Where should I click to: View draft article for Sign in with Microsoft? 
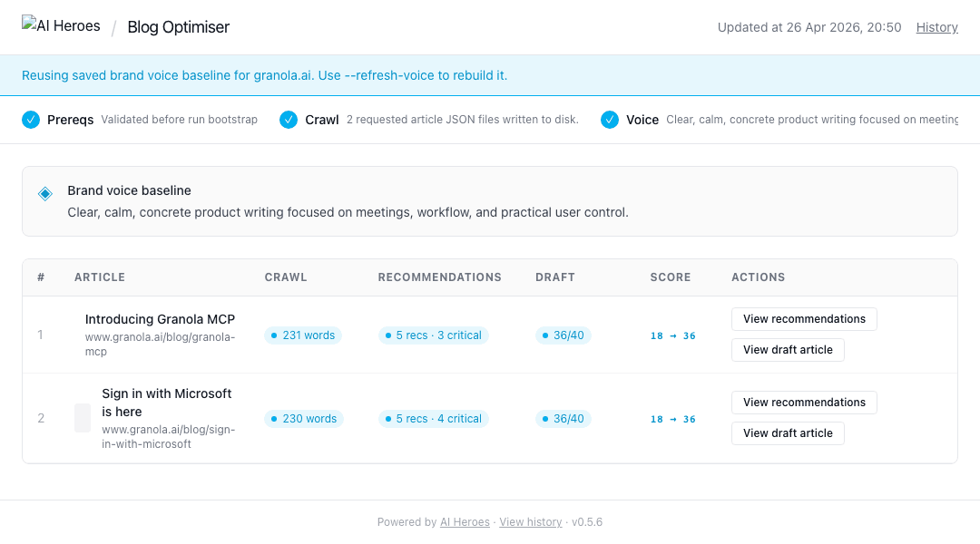click(x=788, y=433)
